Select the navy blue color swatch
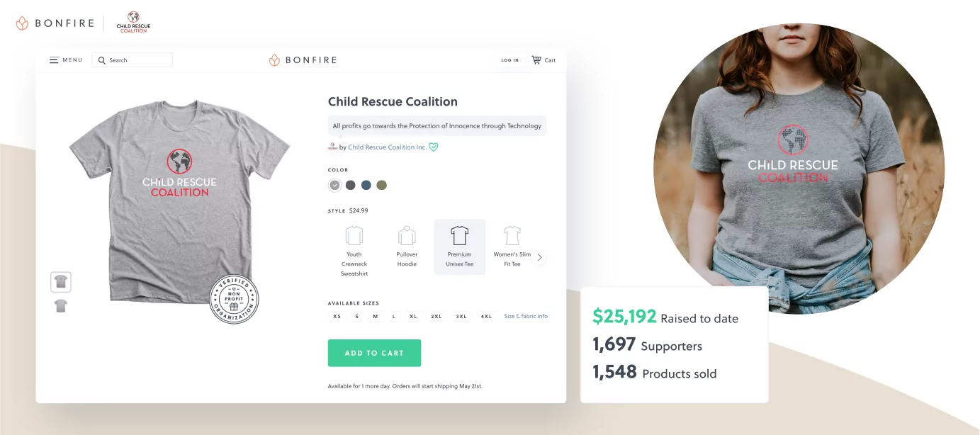 pyautogui.click(x=366, y=186)
